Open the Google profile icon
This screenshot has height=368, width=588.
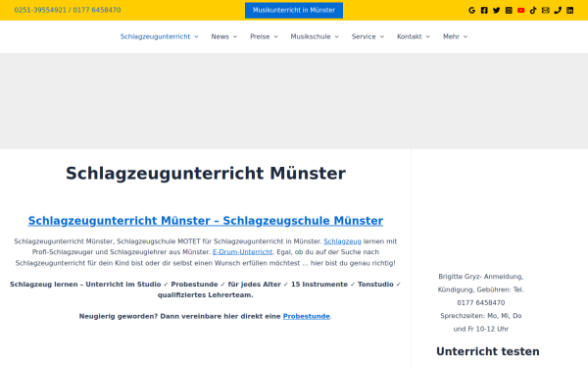471,11
